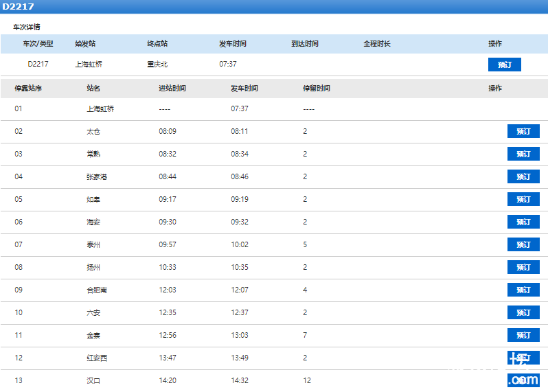Book from 太仓 station row
Screen dimensions: 548x392
coord(523,131)
